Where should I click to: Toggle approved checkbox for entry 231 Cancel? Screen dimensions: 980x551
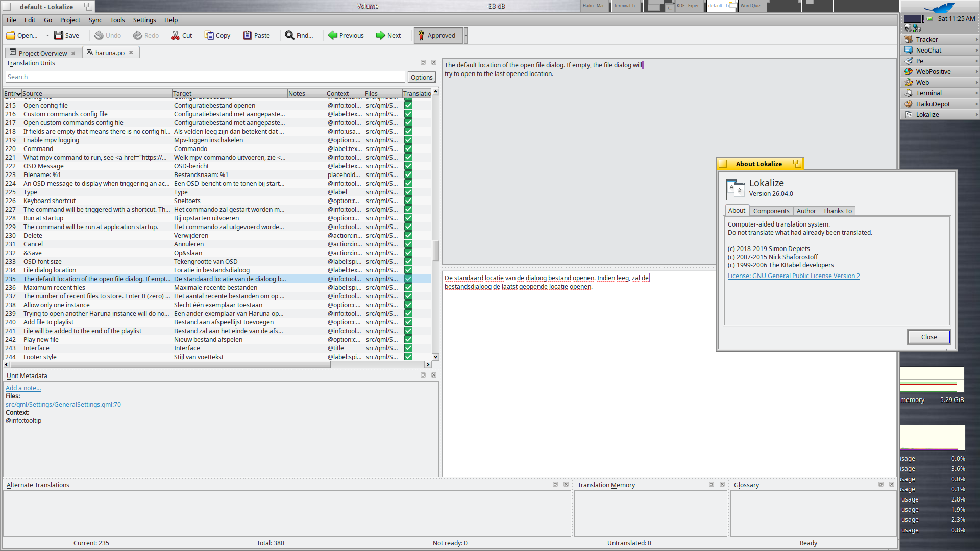click(x=408, y=244)
